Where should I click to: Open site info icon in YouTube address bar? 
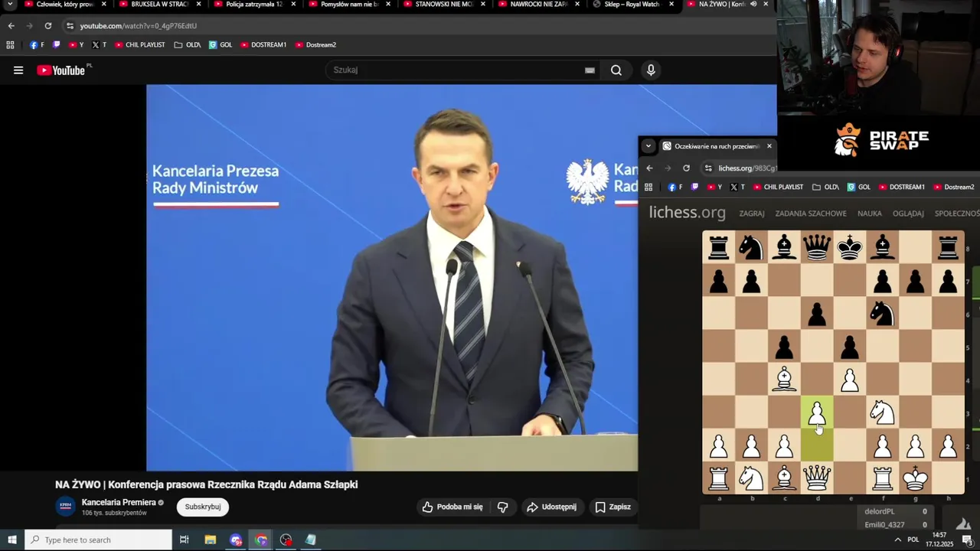pos(70,25)
